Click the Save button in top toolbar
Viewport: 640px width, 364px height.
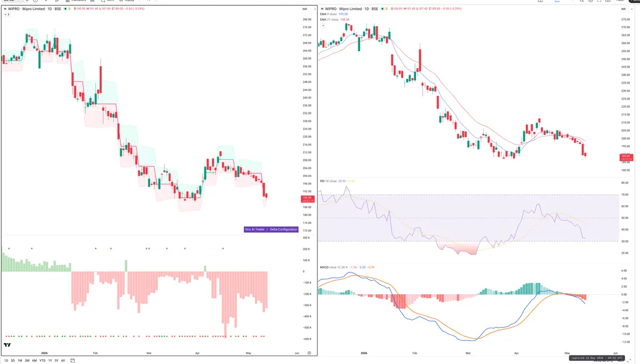[557, 2]
